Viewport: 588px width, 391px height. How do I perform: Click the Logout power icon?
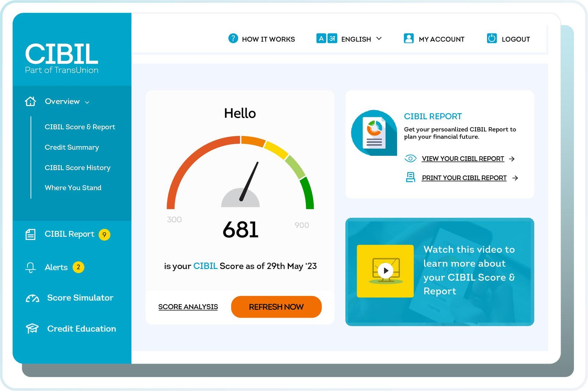click(x=492, y=38)
